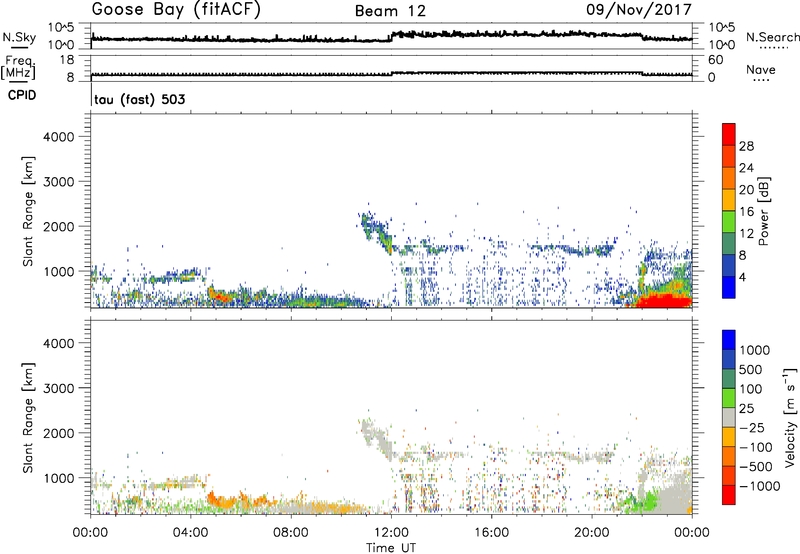Select the gray −25 to 25 Velocity swatch
Screen dimensions: 800x554
click(x=729, y=417)
